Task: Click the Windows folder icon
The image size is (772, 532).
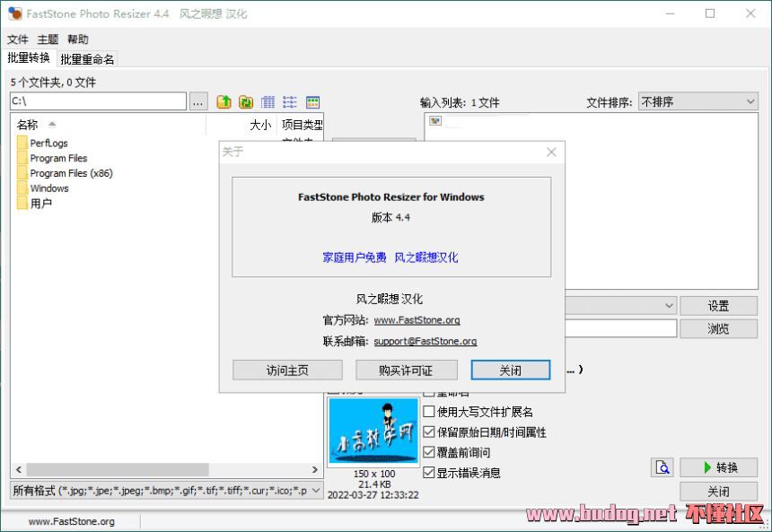Action: click(x=22, y=188)
